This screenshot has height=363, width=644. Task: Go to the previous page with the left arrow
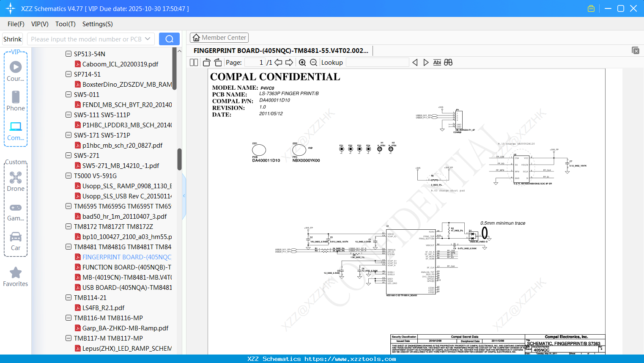pyautogui.click(x=278, y=63)
